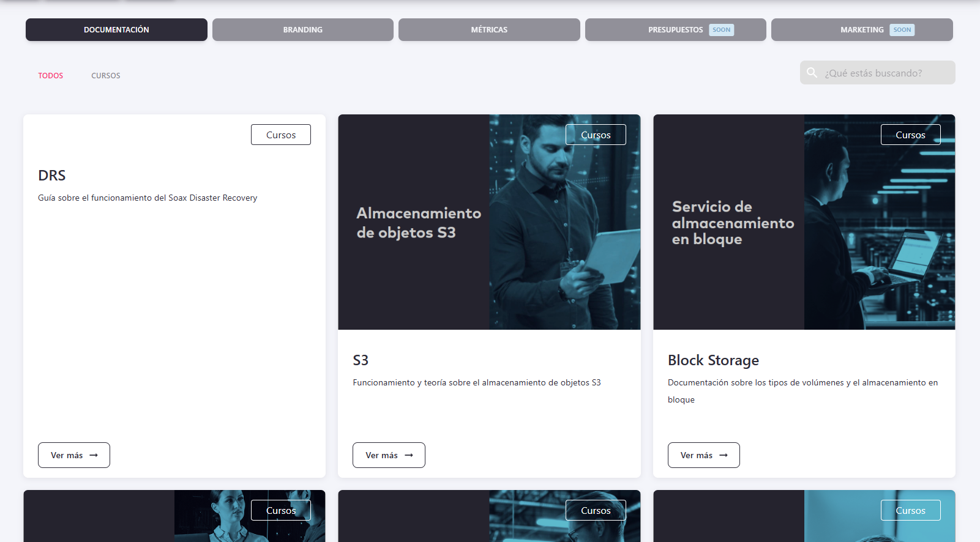Click the search magnifier icon
Viewport: 980px width, 542px height.
(812, 73)
